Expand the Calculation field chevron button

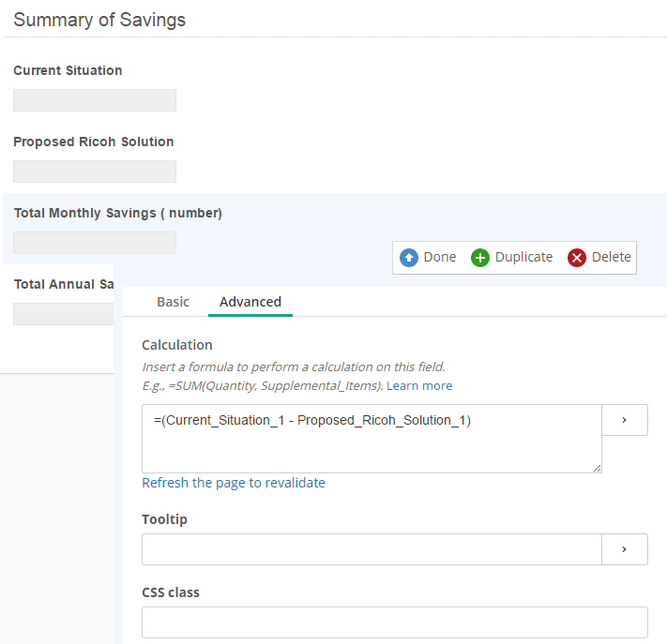coord(625,420)
